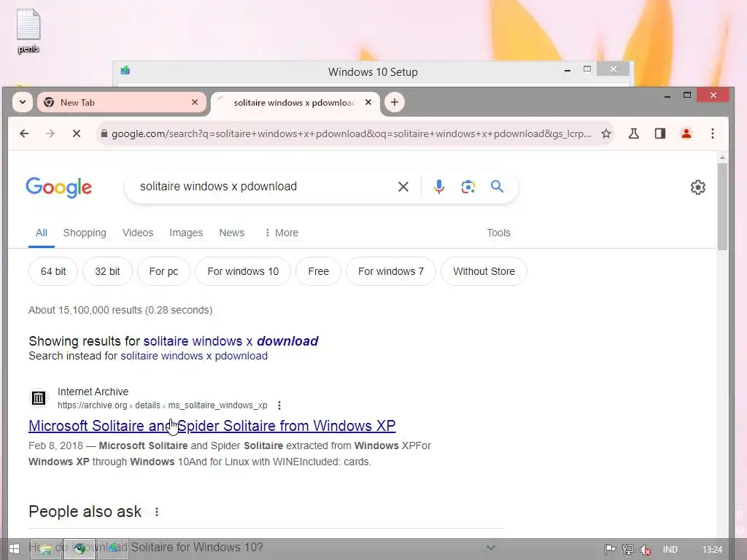Go back with the browser back arrow
The image size is (747, 560).
(x=24, y=134)
